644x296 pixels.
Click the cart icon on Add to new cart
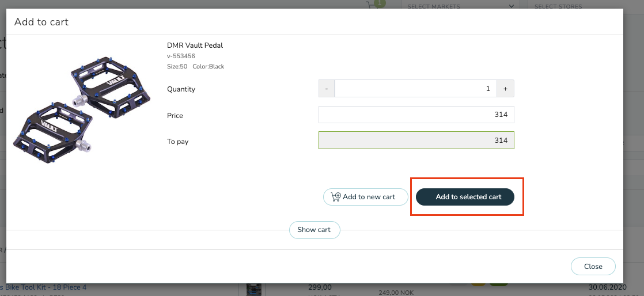(336, 197)
